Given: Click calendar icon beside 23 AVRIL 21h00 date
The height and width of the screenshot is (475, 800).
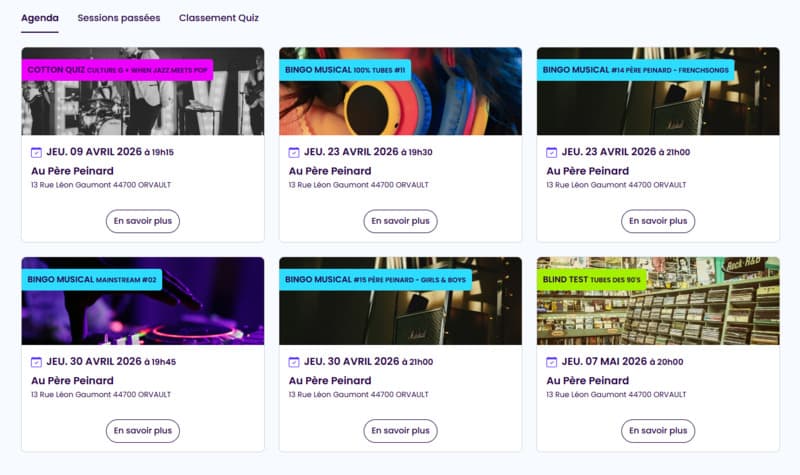Looking at the screenshot, I should tap(552, 153).
